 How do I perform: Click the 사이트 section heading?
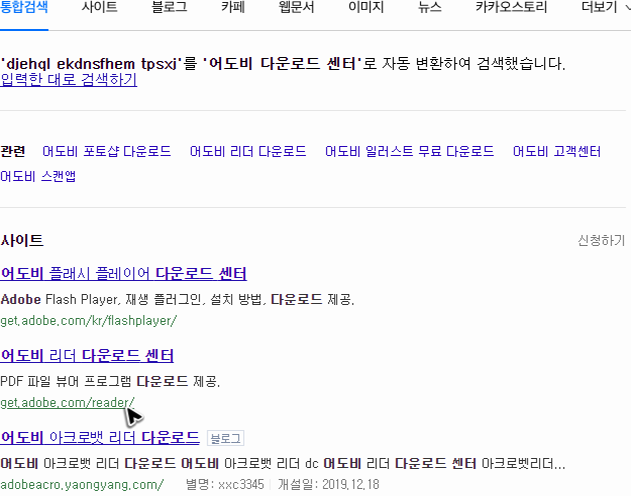coord(22,241)
